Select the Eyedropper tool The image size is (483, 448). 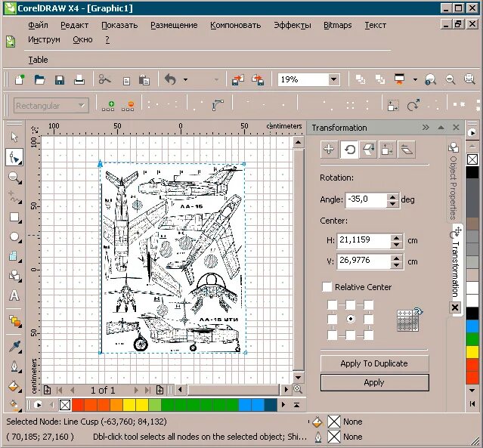tap(14, 346)
